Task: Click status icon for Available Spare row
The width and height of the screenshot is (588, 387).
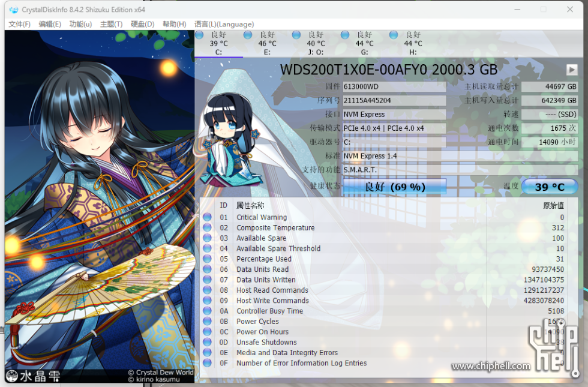Action: pyautogui.click(x=208, y=238)
